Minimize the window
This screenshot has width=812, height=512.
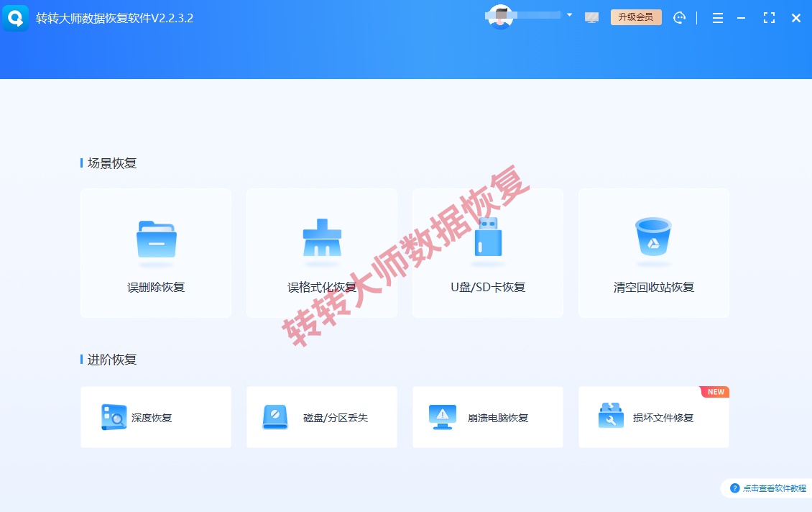(741, 18)
